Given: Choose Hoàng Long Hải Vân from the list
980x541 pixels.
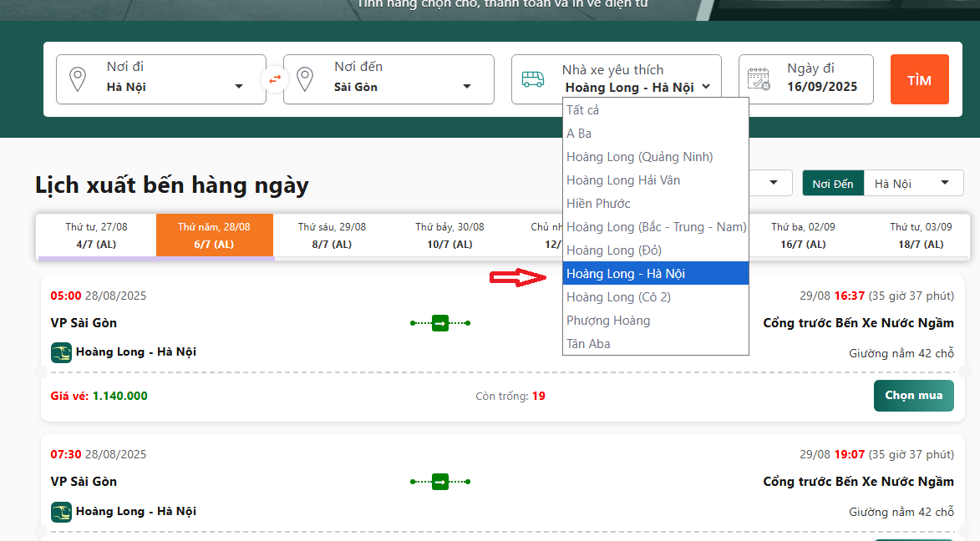Looking at the screenshot, I should (623, 180).
